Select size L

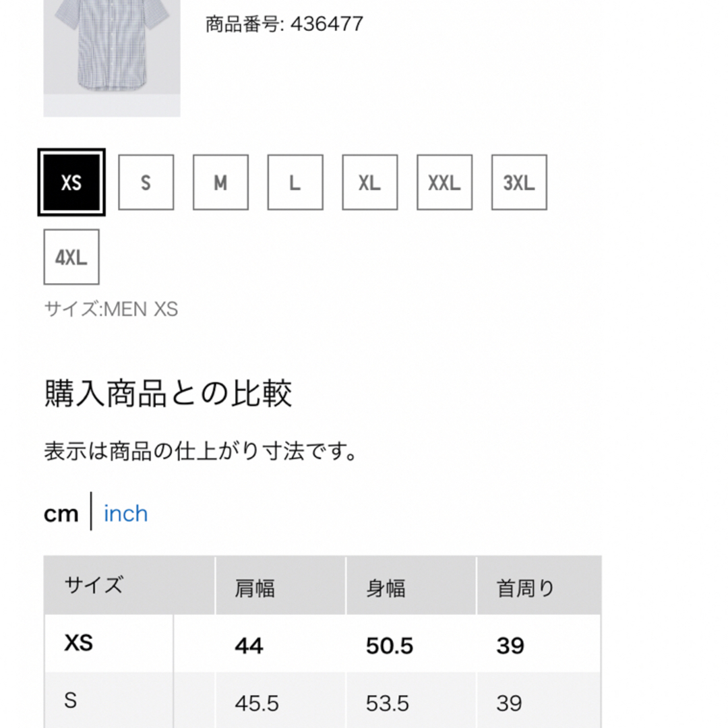pos(295,183)
